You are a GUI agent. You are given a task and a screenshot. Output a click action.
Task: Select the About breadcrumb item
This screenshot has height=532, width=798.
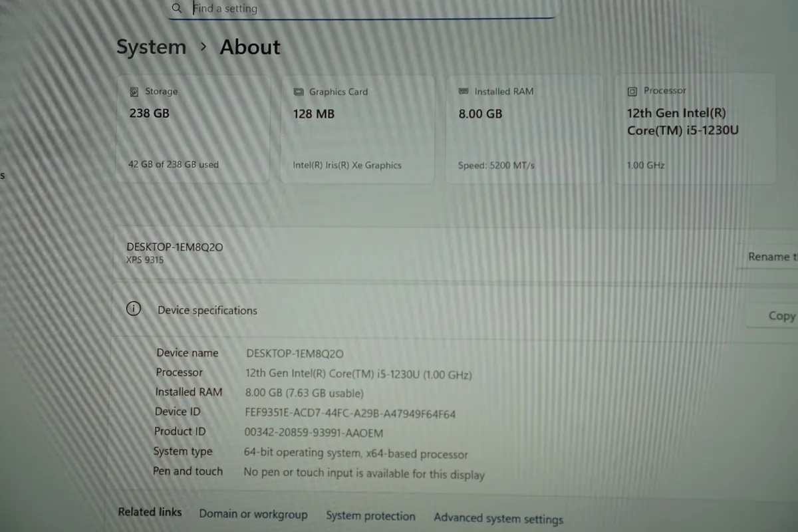point(249,47)
